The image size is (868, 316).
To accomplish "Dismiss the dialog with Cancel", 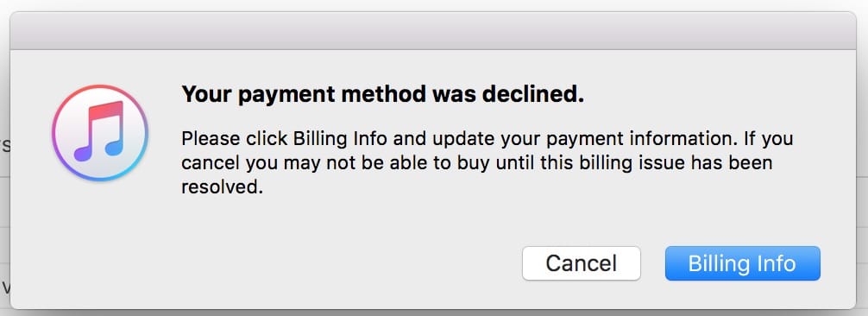I will [x=582, y=263].
